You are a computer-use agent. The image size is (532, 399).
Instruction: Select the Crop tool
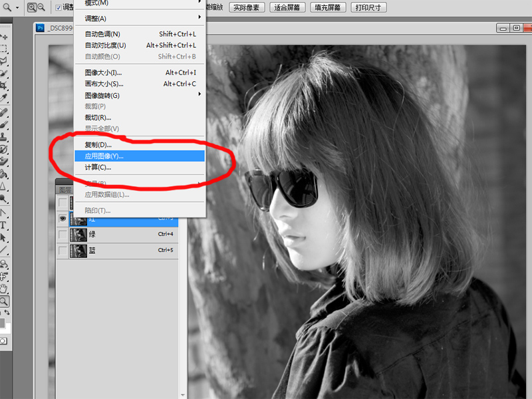4,86
